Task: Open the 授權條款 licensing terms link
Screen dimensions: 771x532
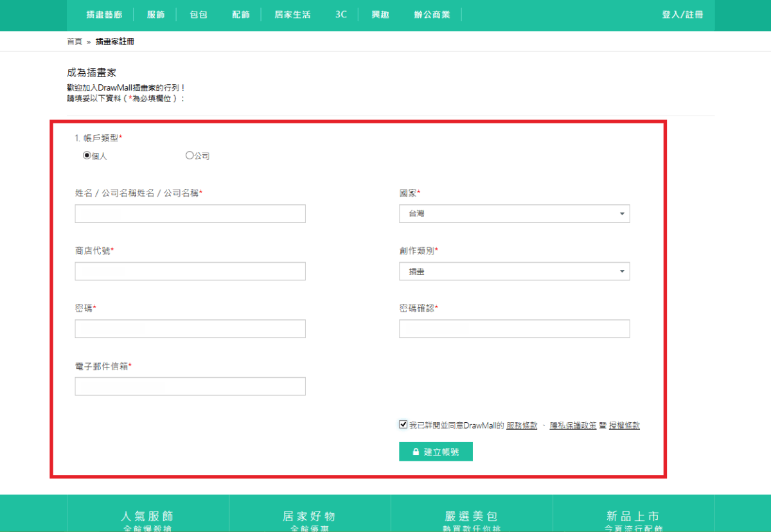Action: pyautogui.click(x=626, y=425)
